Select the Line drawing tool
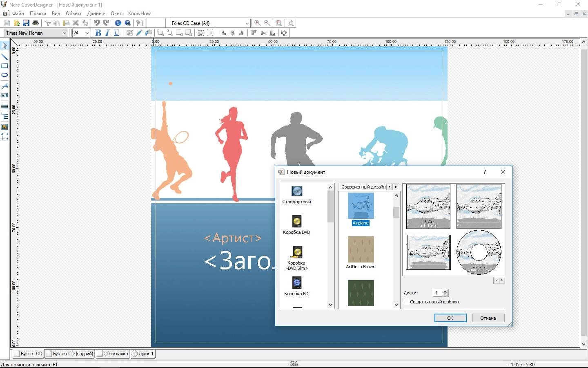Image resolution: width=588 pixels, height=368 pixels. pyautogui.click(x=4, y=57)
